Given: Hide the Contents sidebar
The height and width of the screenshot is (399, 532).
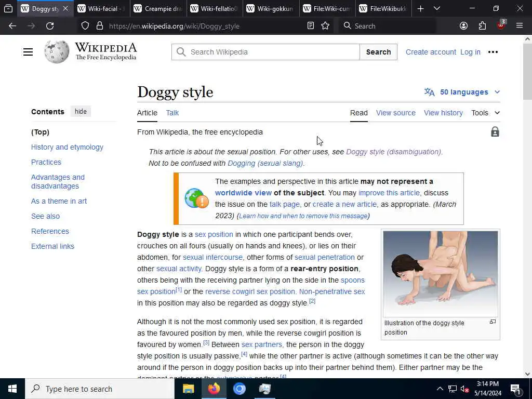Looking at the screenshot, I should (81, 112).
